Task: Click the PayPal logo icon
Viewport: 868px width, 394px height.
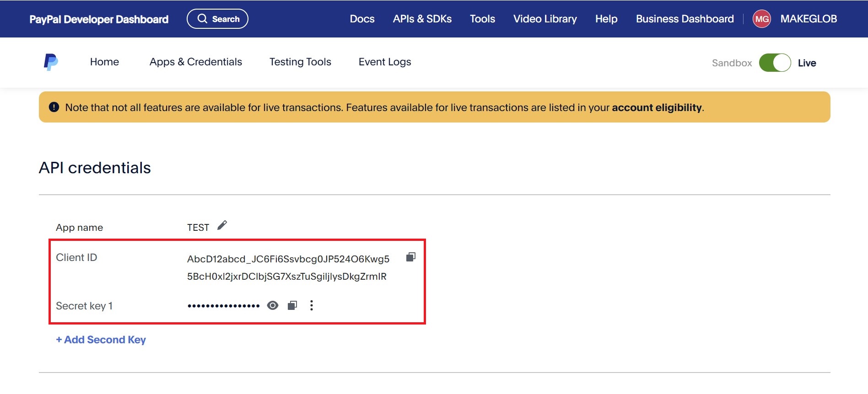Action: tap(51, 62)
